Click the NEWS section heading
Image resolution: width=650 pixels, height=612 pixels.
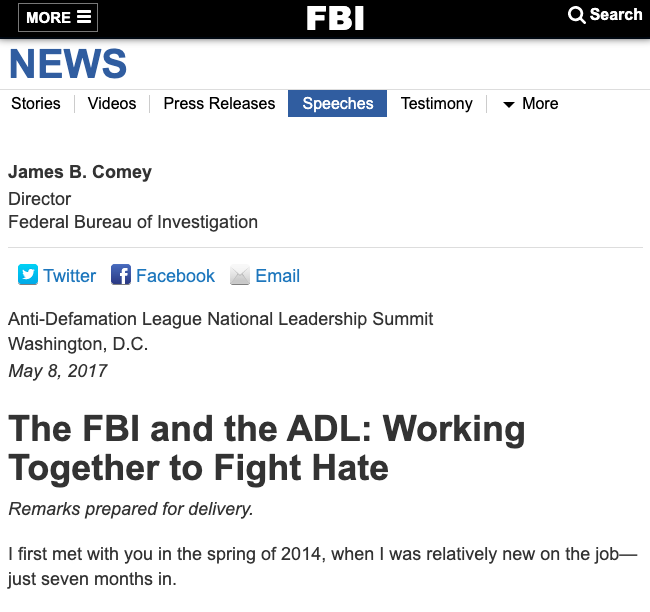[x=68, y=65]
